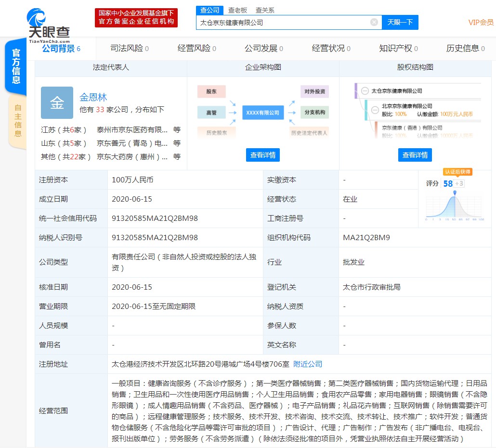
Task: Click 查看详情 under 企业架构图
Action: tap(262, 155)
